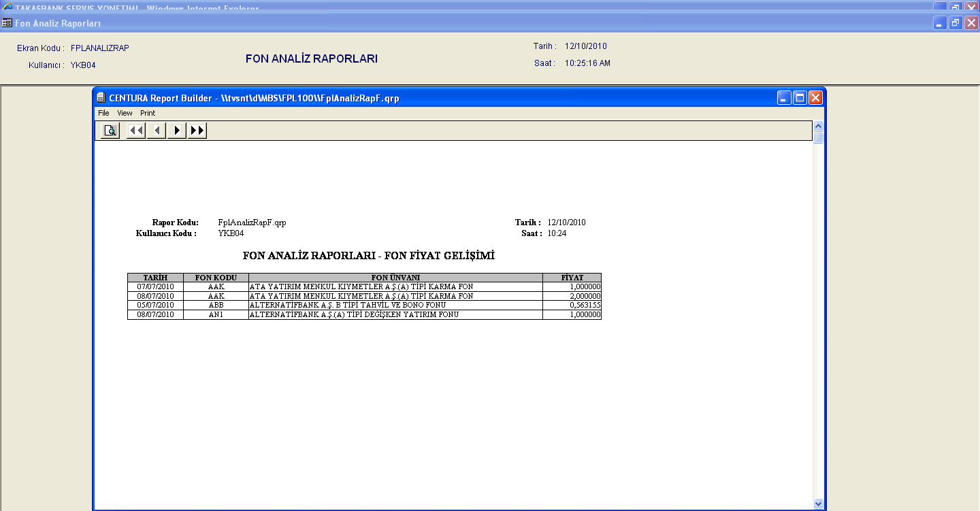Go to the first report page

[136, 131]
